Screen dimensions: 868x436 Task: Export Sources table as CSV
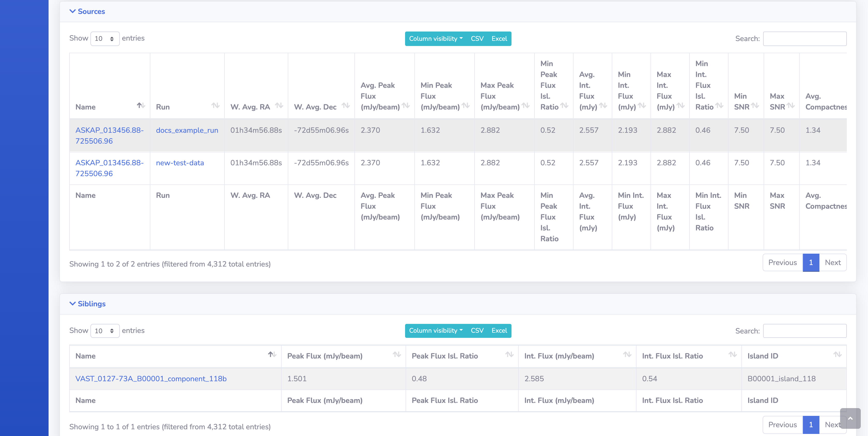click(x=477, y=39)
